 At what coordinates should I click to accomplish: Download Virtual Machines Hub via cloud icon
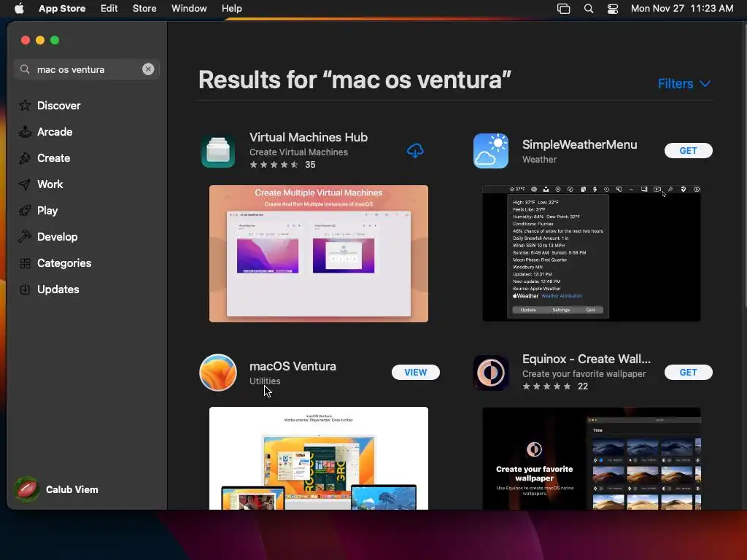coord(415,150)
